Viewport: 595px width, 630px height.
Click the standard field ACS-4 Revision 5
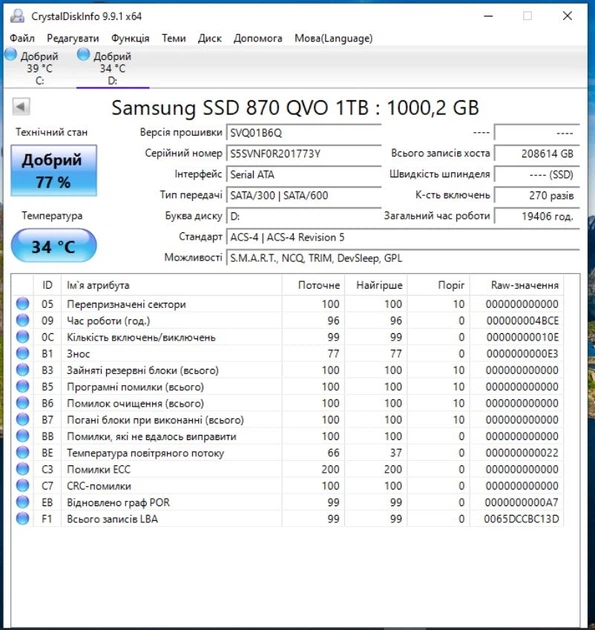(403, 237)
